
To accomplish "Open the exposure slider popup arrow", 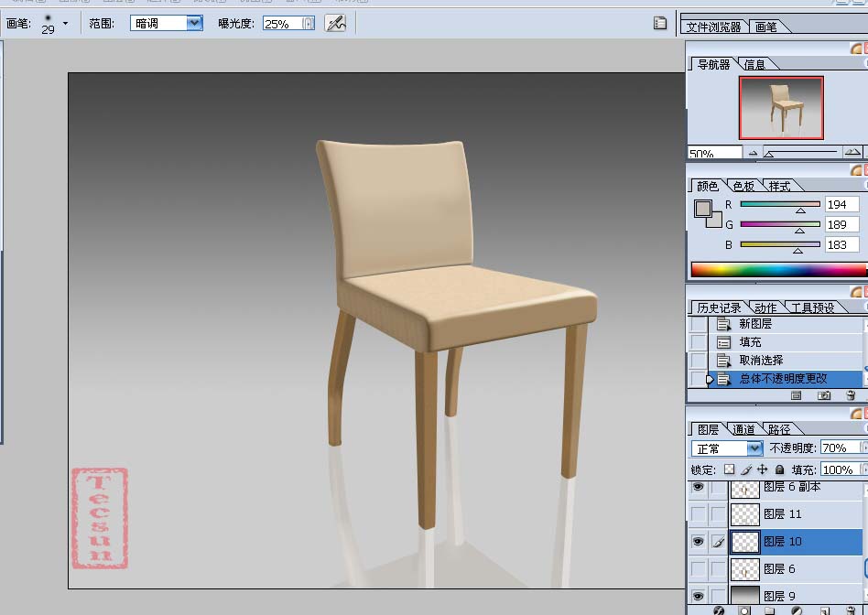I will pos(309,23).
